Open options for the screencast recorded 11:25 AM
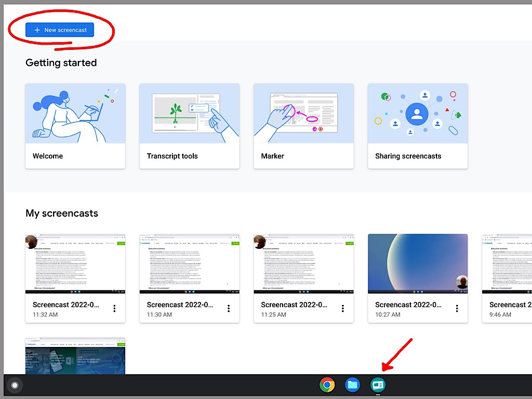This screenshot has width=532, height=399. [343, 308]
